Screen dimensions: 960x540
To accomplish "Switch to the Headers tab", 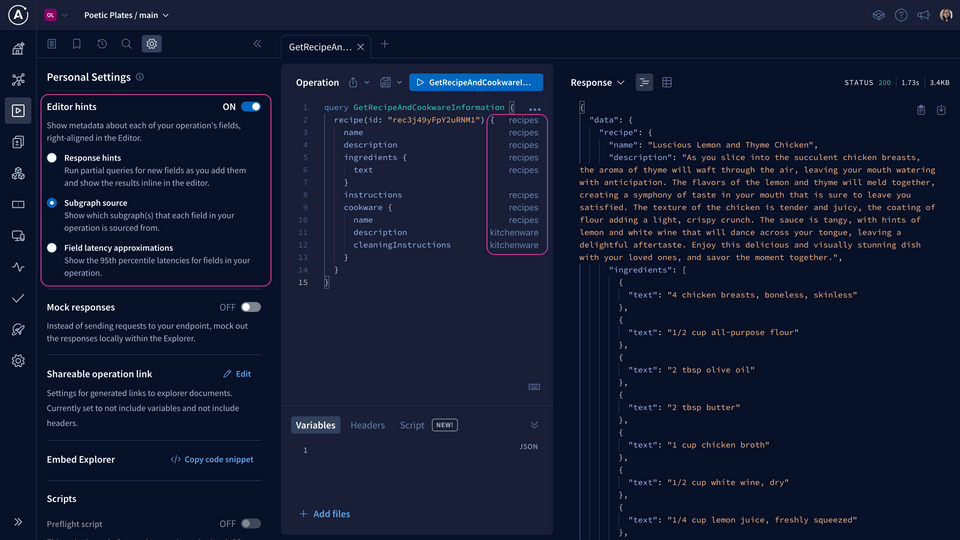I will (367, 425).
